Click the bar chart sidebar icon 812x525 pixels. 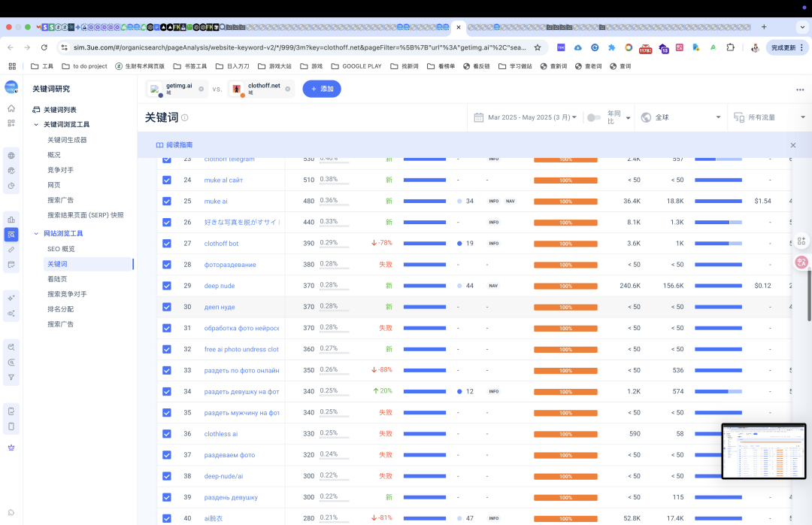pyautogui.click(x=11, y=220)
